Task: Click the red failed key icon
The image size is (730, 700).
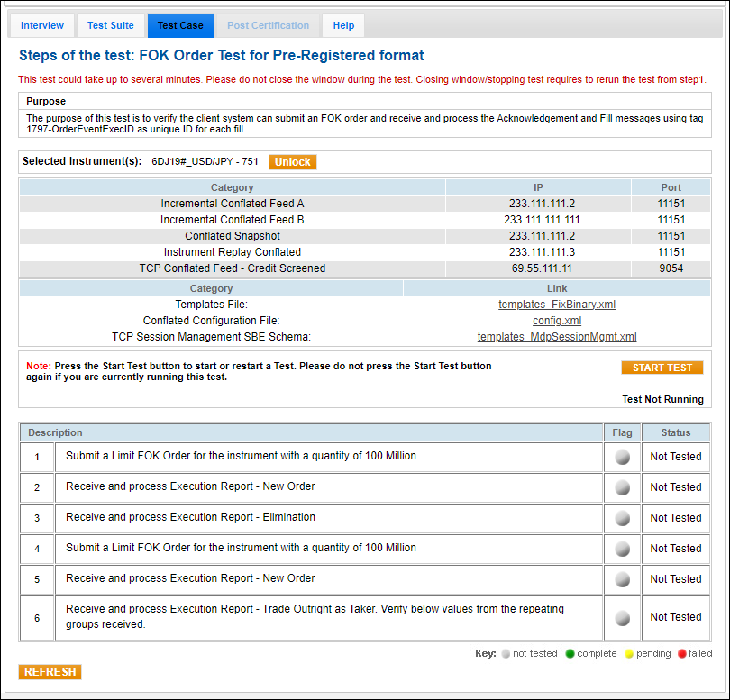Action: click(681, 654)
